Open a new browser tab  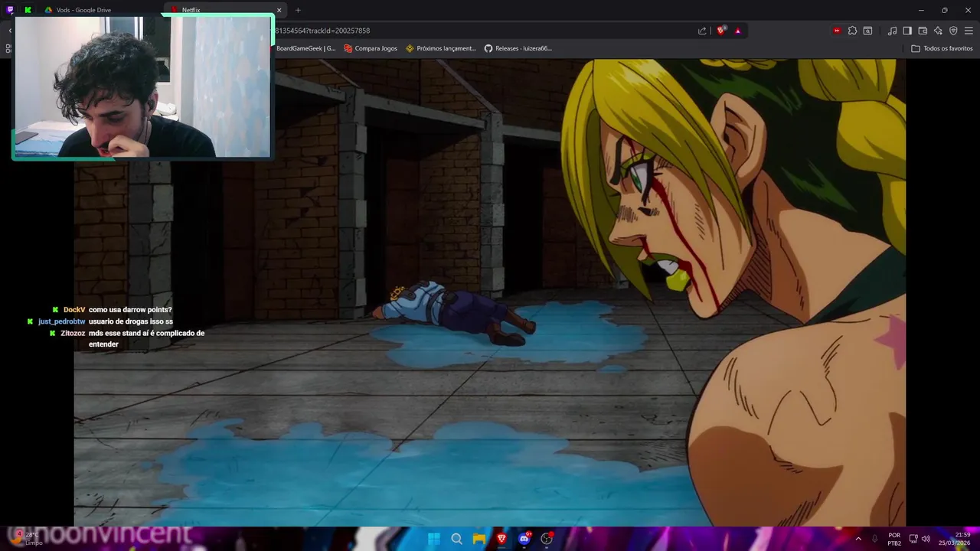point(298,10)
